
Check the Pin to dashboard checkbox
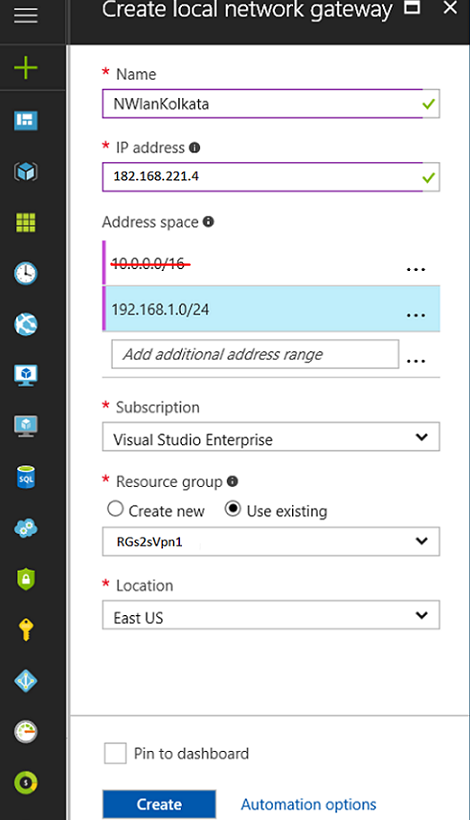point(115,754)
